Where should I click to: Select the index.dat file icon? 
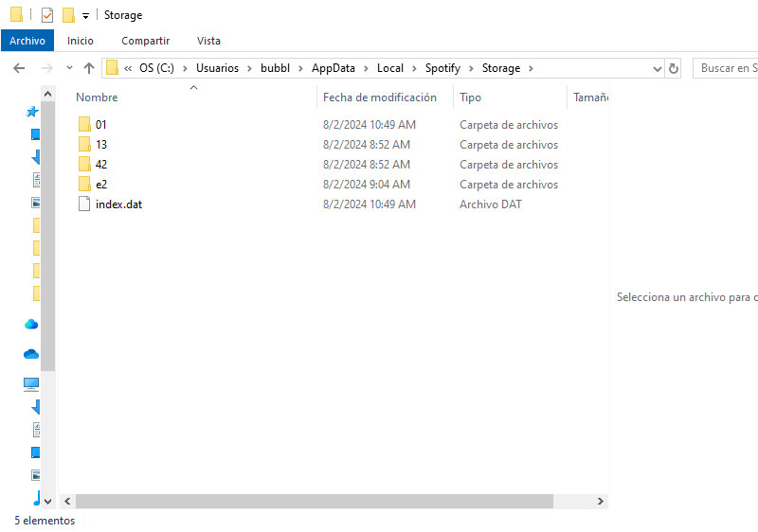(84, 204)
